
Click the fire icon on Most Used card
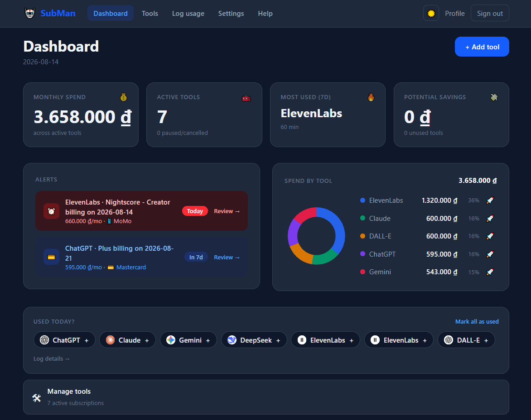[371, 97]
